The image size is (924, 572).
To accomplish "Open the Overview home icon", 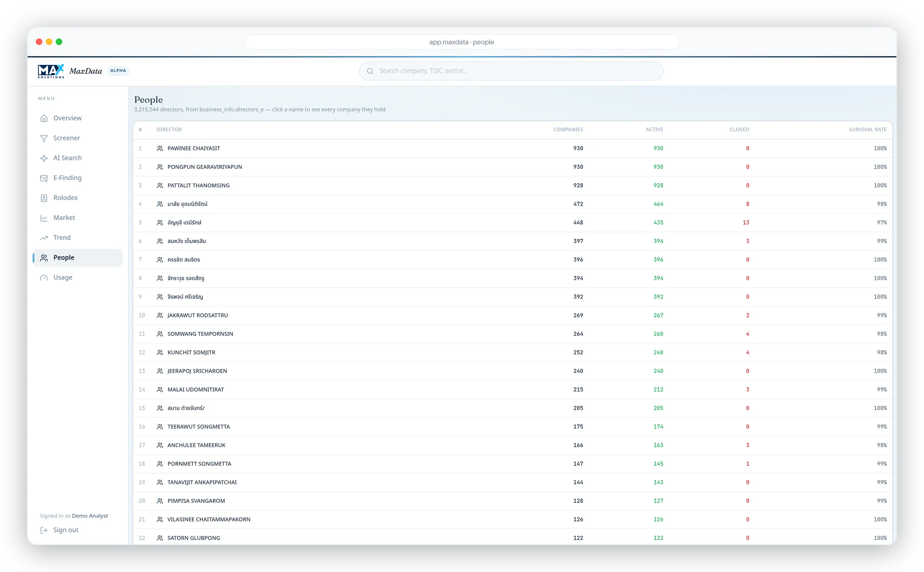I will click(44, 118).
